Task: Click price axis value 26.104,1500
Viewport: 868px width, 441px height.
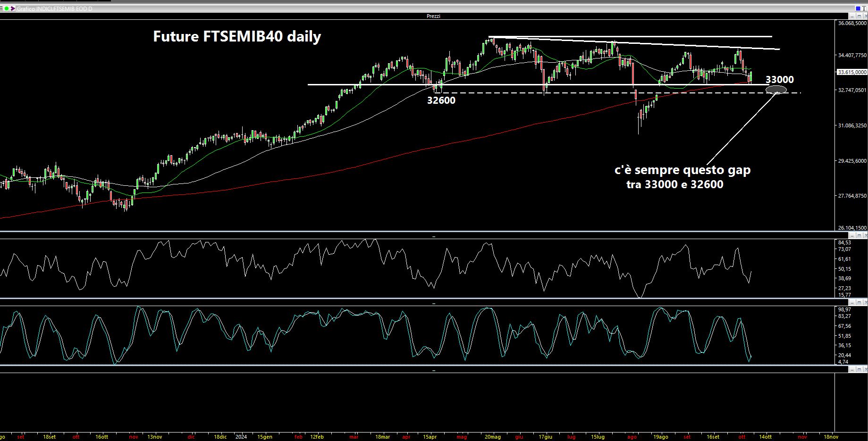Action: point(852,228)
